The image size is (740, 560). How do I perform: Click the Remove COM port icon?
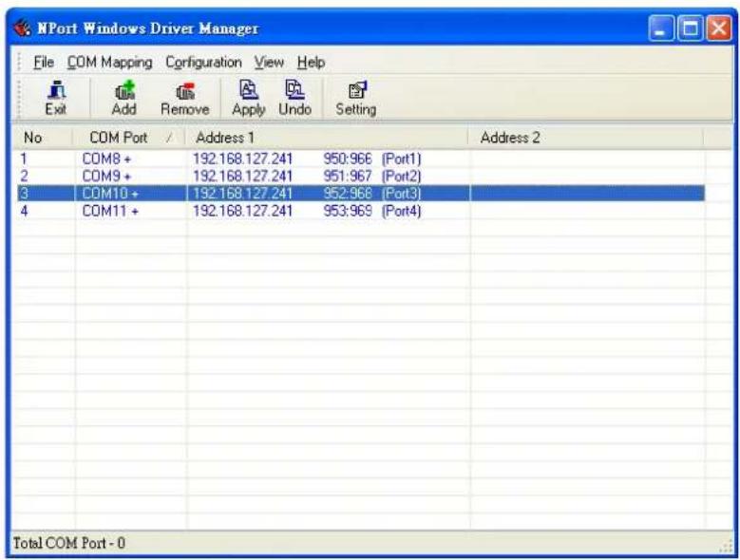(x=185, y=99)
